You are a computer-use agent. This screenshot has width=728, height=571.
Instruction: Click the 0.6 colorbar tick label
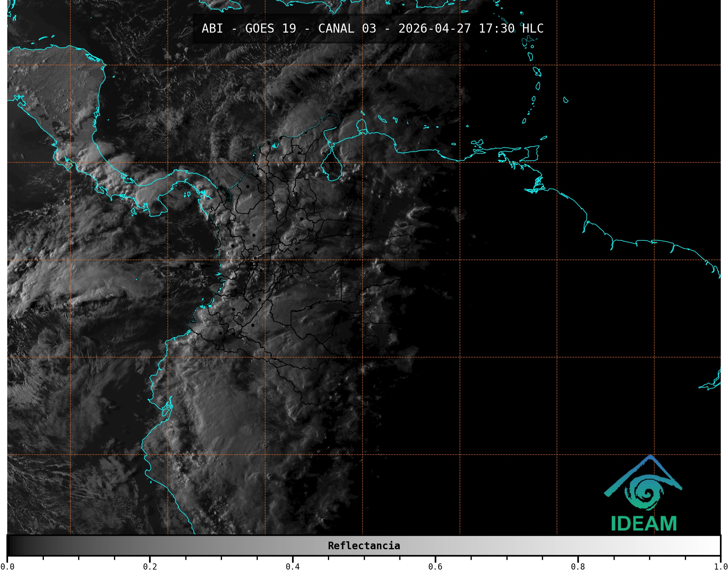[x=435, y=567]
